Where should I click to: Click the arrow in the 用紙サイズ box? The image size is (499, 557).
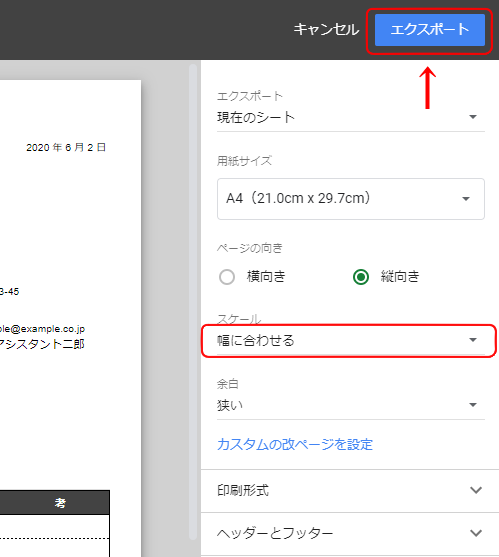point(466,199)
